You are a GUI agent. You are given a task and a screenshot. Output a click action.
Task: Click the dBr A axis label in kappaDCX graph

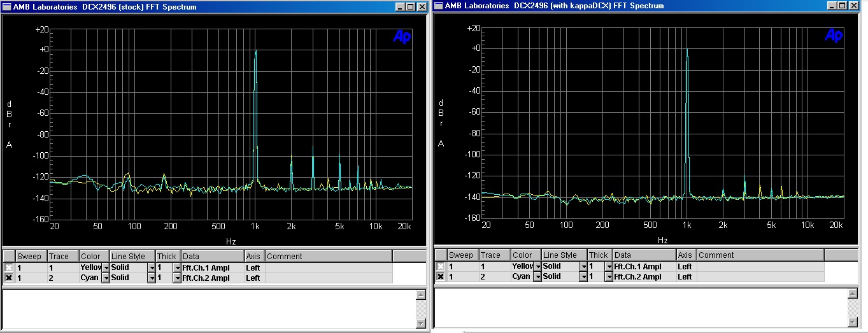tap(441, 123)
